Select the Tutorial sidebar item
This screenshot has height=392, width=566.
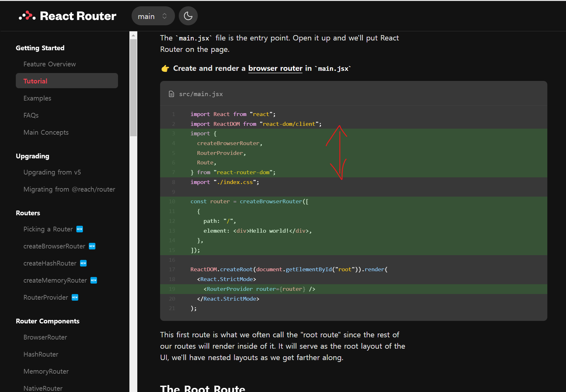[x=67, y=81]
